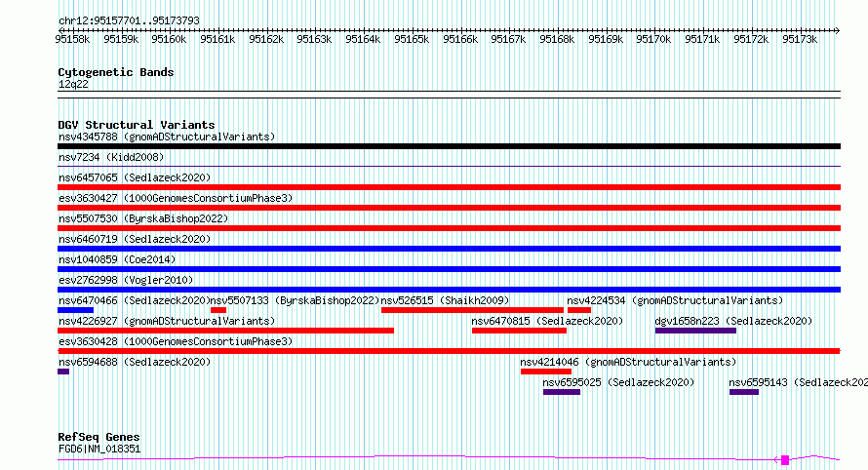Click the chr12:95157701..95173793 coordinate label
Image resolution: width=868 pixels, height=470 pixels.
click(x=129, y=21)
